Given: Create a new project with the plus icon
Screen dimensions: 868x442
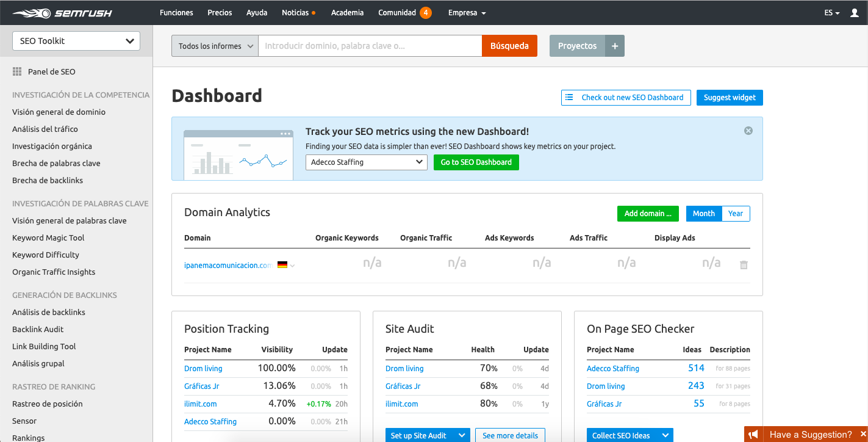Looking at the screenshot, I should (615, 45).
